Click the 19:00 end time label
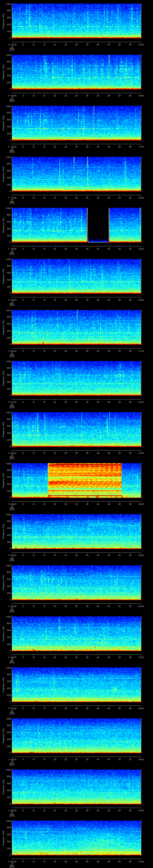Viewport: 153px width, 868px height. click(141, 249)
